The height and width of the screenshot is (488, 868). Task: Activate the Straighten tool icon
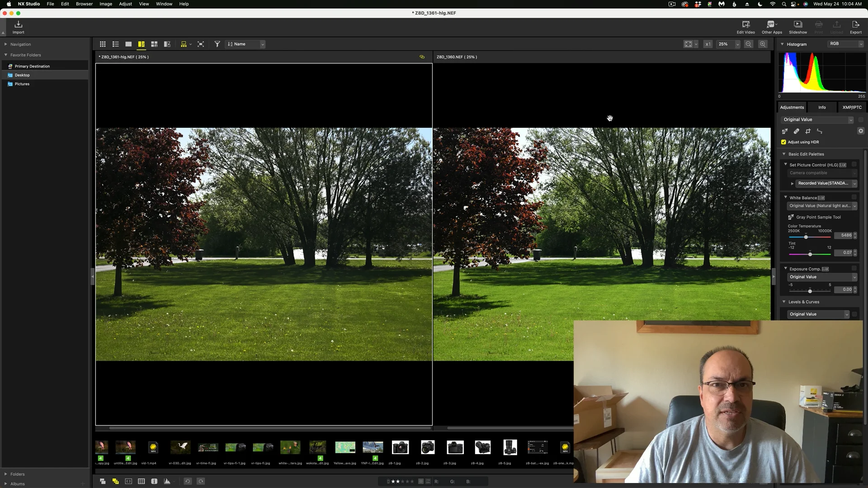point(820,131)
